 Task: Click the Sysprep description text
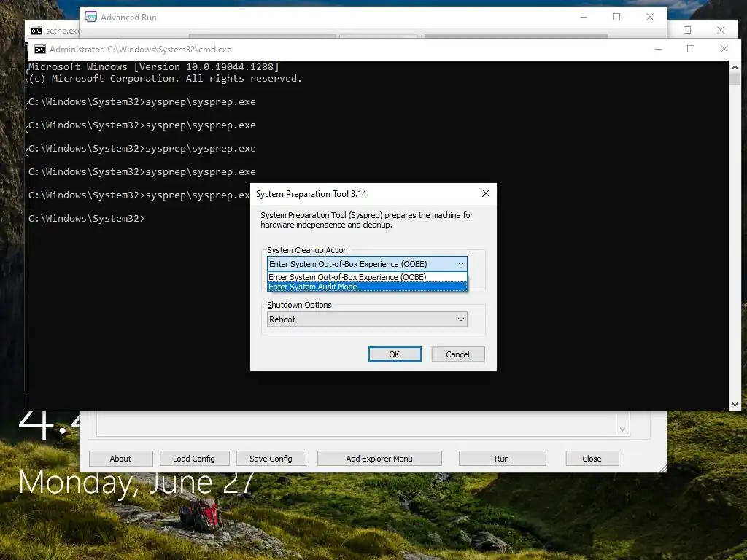(x=366, y=220)
